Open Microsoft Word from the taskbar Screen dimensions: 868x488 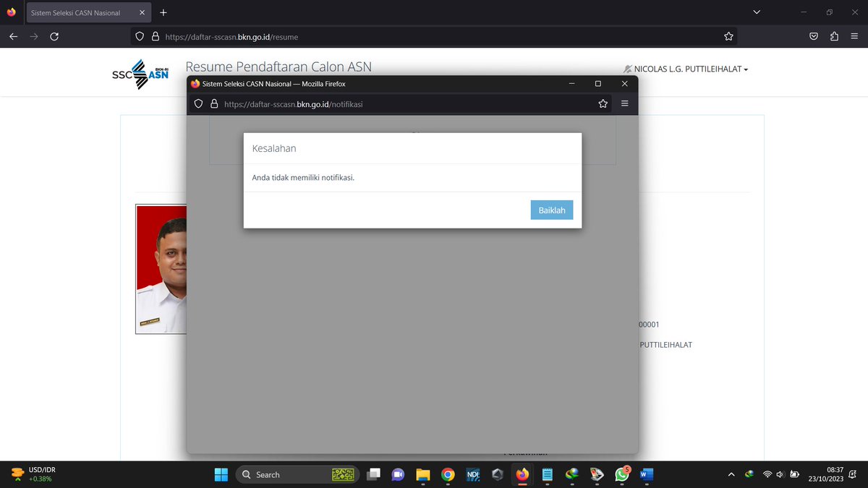tap(647, 474)
